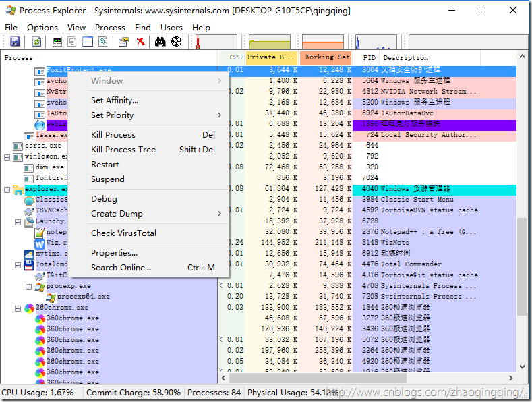Open the Options menu
Screen dimensions: 532x402
click(42, 28)
